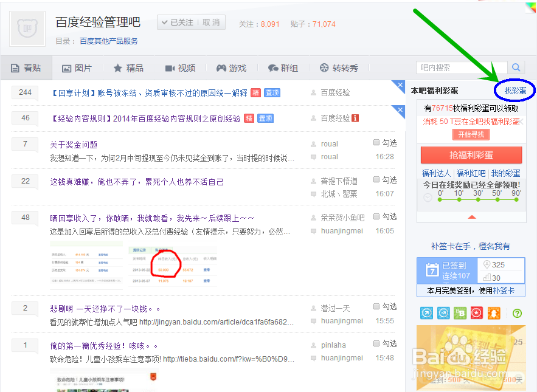The image size is (537, 392).
Task: Open 福利达人 link
Action: point(436,173)
